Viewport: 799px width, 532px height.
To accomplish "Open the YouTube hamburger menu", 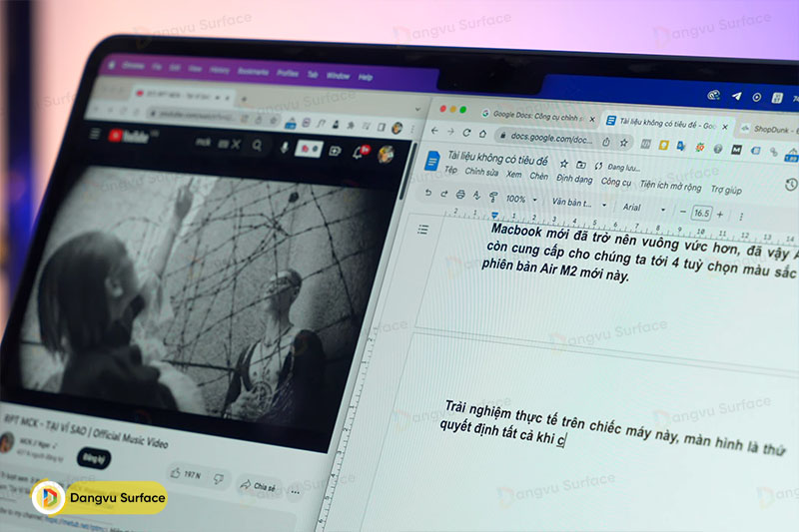I will pyautogui.click(x=95, y=134).
